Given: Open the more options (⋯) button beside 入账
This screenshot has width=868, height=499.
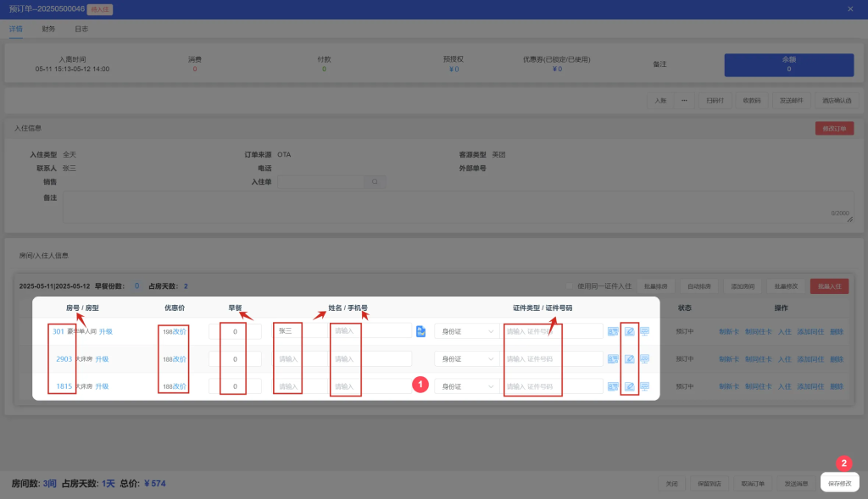Looking at the screenshot, I should [x=683, y=100].
